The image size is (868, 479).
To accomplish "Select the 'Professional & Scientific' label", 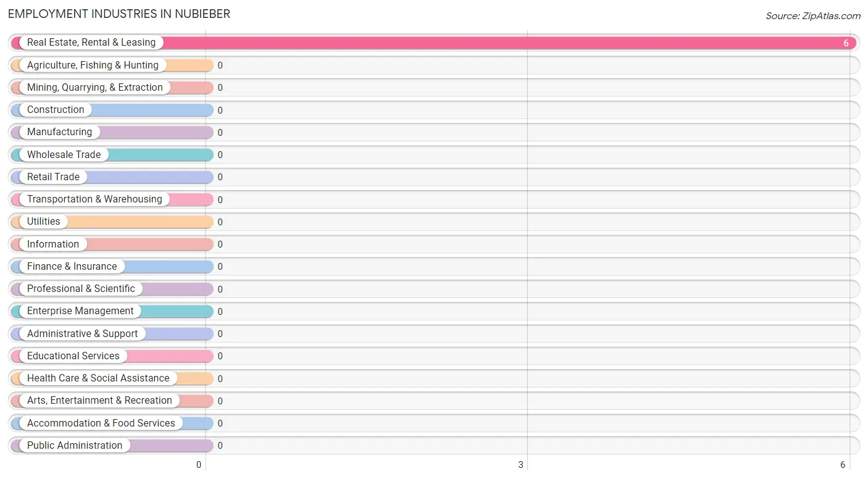I will click(81, 289).
